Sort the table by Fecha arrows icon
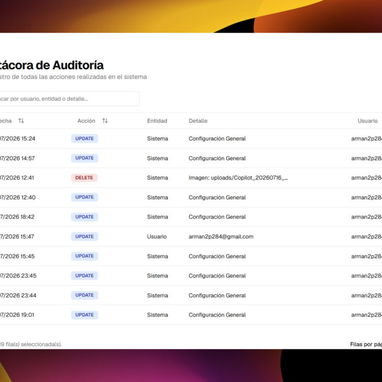This screenshot has height=382, width=382. (21, 121)
